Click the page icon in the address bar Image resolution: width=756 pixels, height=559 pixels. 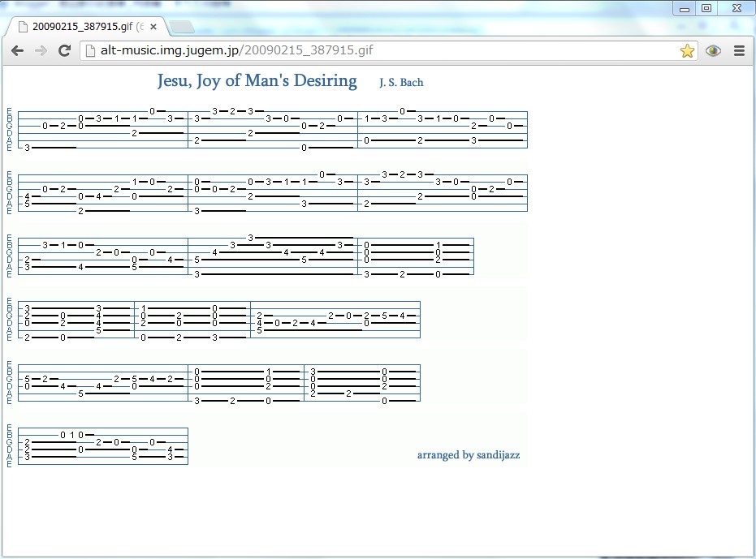pyautogui.click(x=90, y=50)
